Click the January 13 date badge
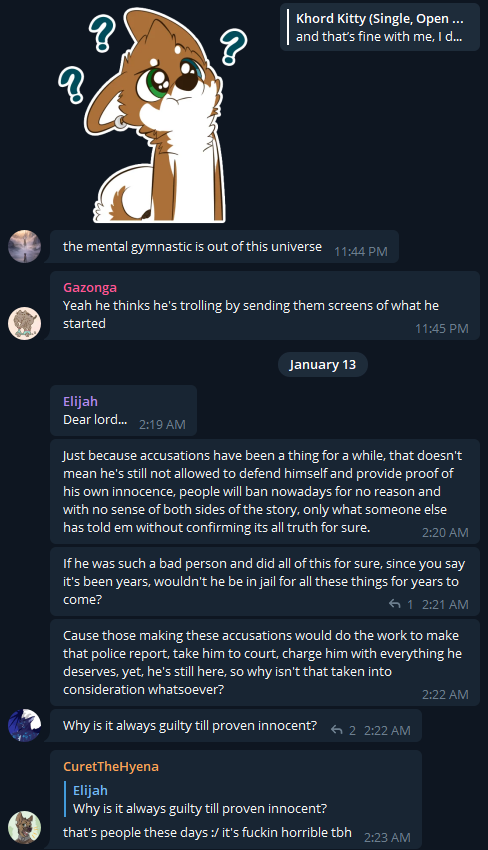This screenshot has width=488, height=850. 323,364
